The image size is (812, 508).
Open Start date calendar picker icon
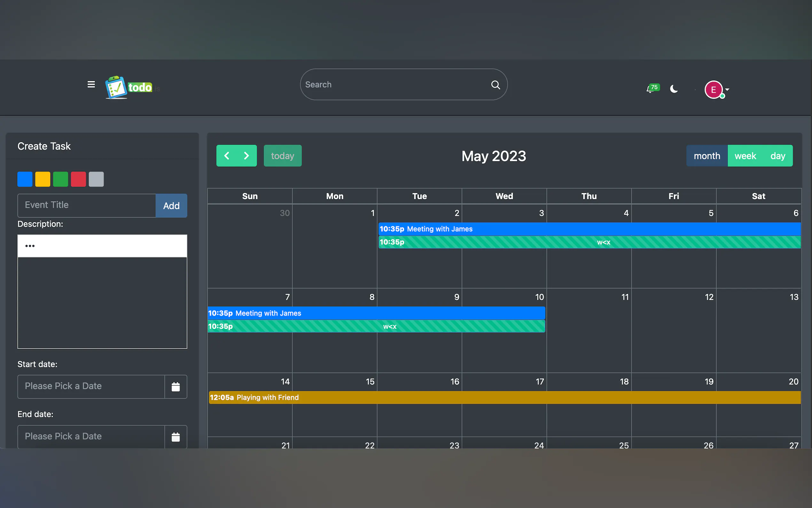click(176, 387)
